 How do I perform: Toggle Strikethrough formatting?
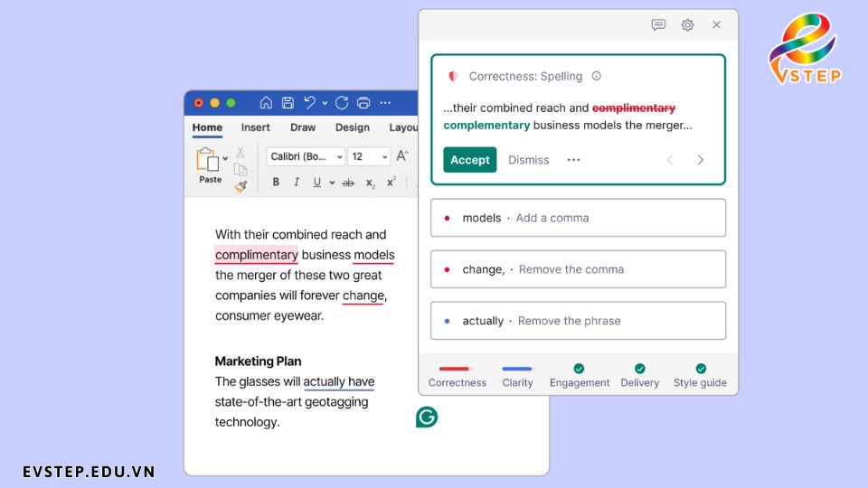point(348,183)
